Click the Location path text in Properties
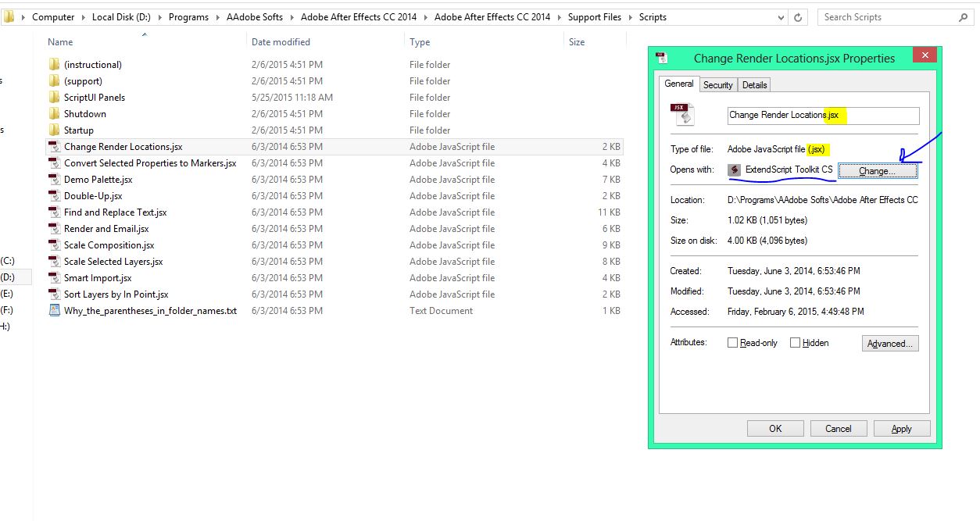This screenshot has width=980, height=521. (x=823, y=200)
